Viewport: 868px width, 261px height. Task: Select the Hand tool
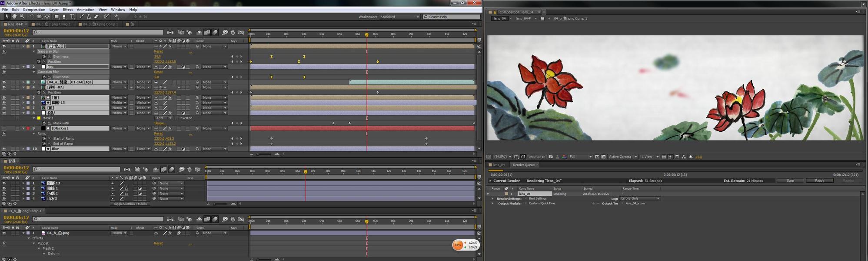click(x=14, y=17)
